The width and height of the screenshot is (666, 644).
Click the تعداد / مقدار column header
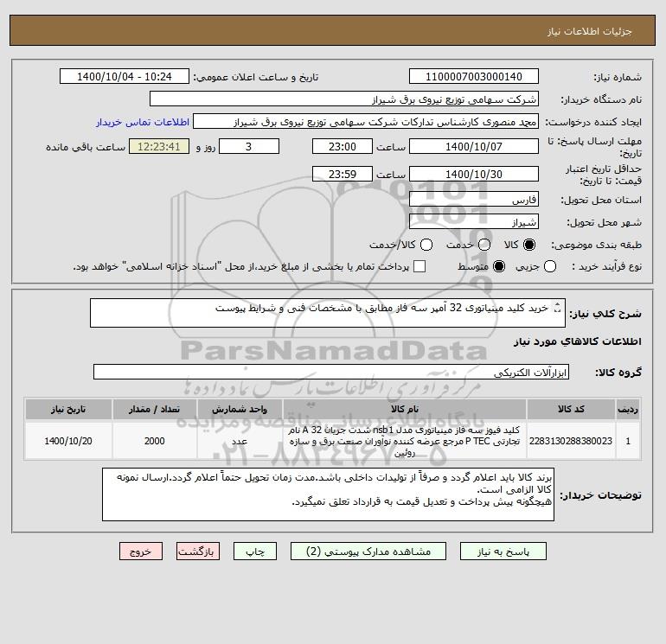(x=154, y=409)
